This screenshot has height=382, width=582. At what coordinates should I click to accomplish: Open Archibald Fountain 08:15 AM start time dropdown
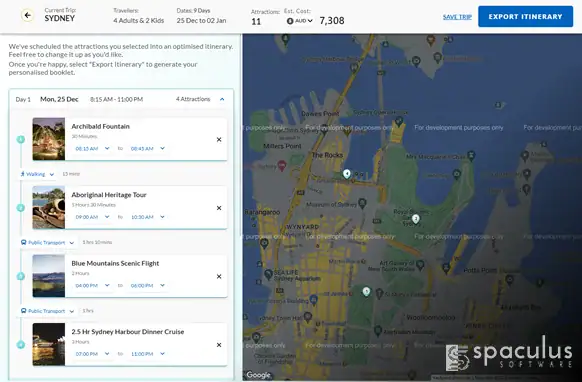(x=92, y=148)
